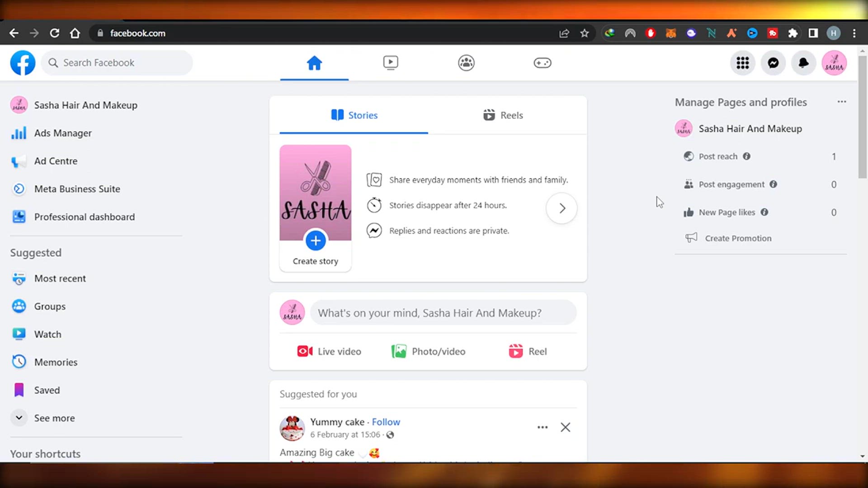This screenshot has width=868, height=488.
Task: Open Watch in left sidebar
Action: [x=47, y=334]
